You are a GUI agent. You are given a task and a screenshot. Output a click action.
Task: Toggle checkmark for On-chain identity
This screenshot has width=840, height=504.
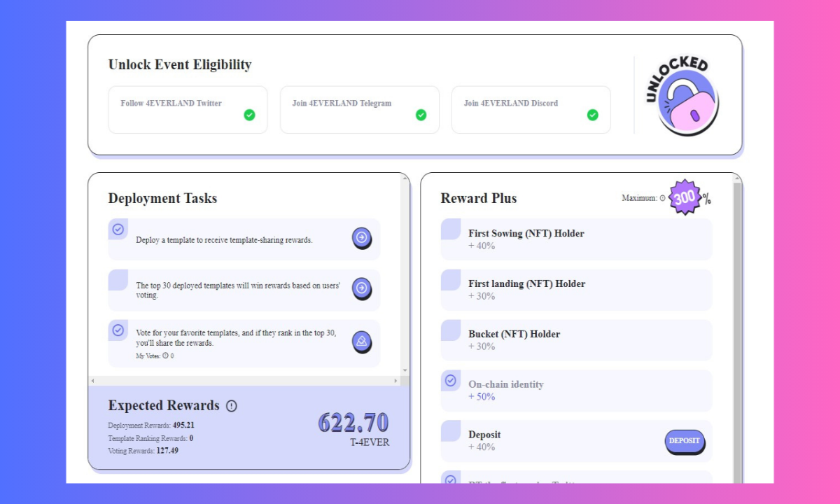click(x=451, y=380)
